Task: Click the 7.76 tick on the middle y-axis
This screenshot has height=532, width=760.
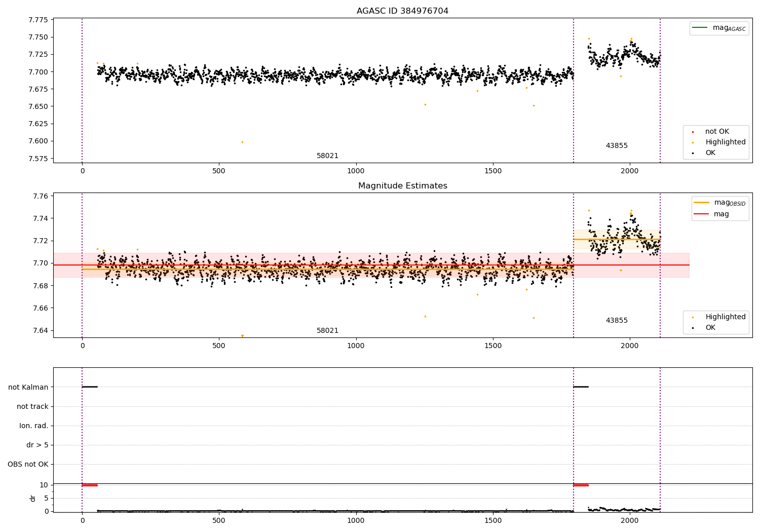Action: (x=40, y=196)
